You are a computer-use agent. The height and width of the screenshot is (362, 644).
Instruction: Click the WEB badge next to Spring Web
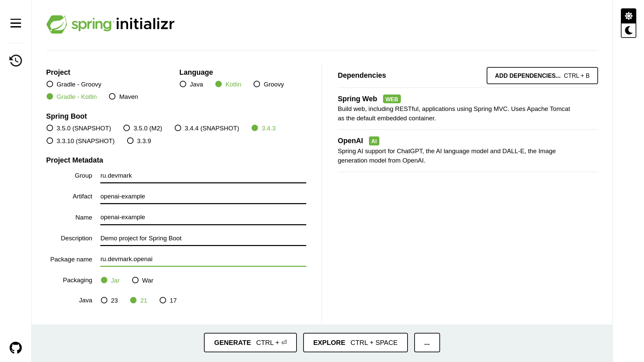(x=392, y=99)
